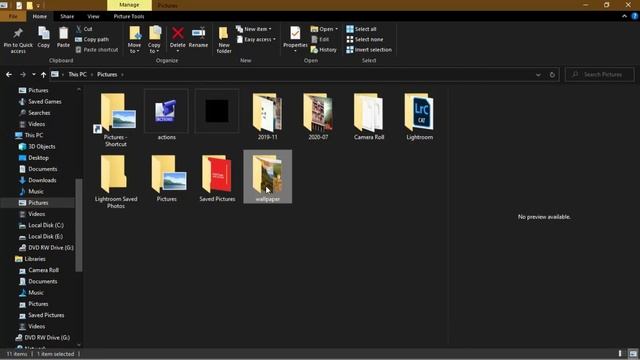This screenshot has height=360, width=640.
Task: Switch to the Share ribbon tab
Action: 67,16
